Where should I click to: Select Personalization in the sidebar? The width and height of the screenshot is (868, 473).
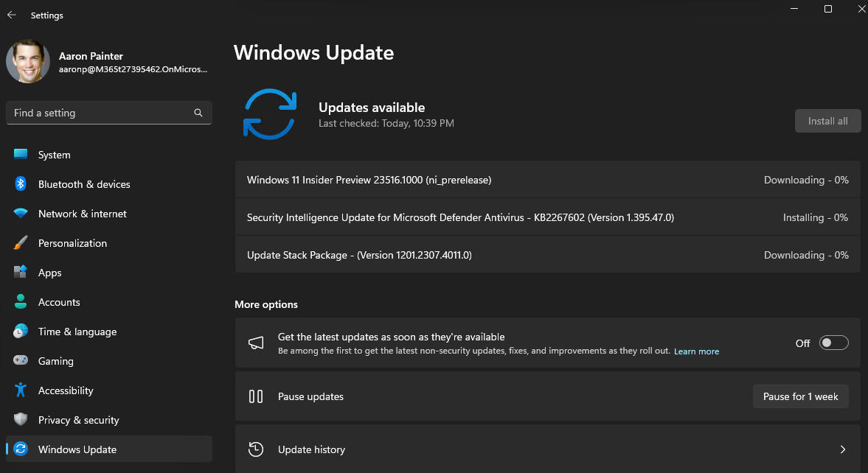point(109,243)
